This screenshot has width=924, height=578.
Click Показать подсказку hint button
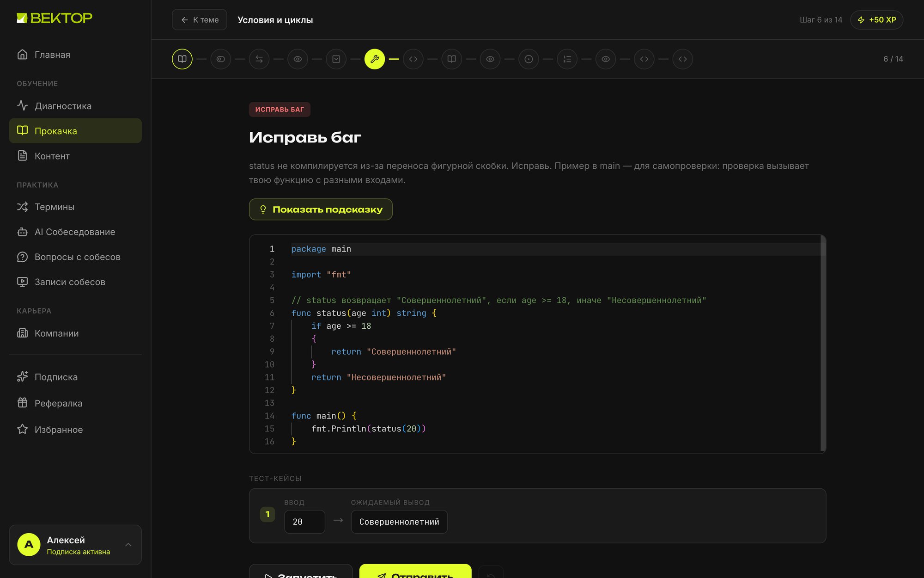tap(321, 209)
